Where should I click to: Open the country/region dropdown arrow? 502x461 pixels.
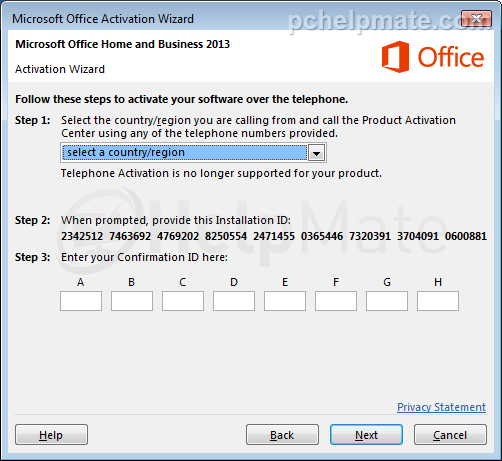(x=316, y=153)
